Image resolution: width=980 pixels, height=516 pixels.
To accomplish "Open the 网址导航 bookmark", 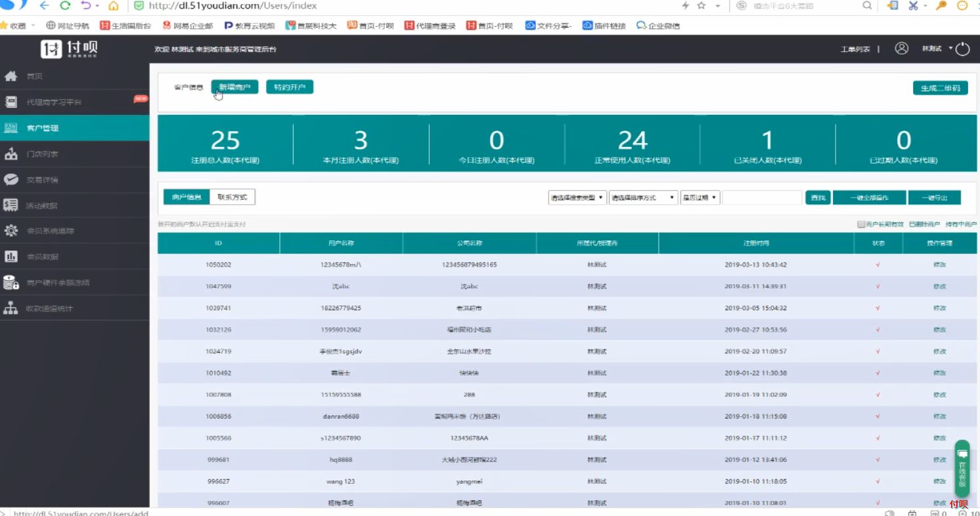I will [x=67, y=26].
